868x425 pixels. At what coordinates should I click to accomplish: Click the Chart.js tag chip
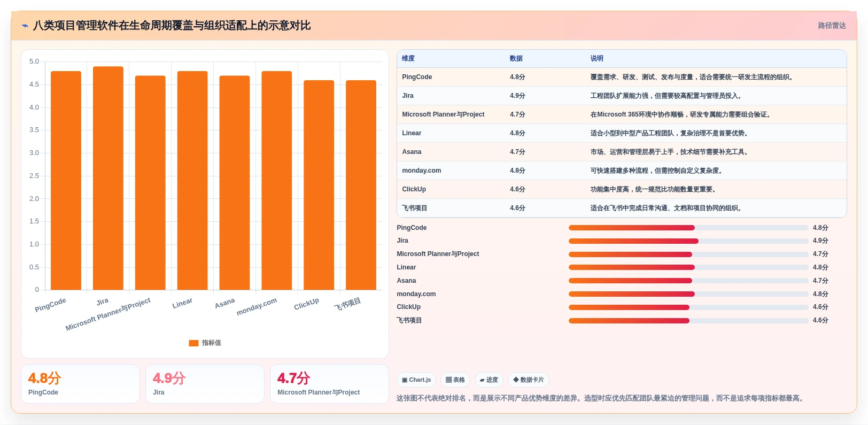[x=416, y=380]
